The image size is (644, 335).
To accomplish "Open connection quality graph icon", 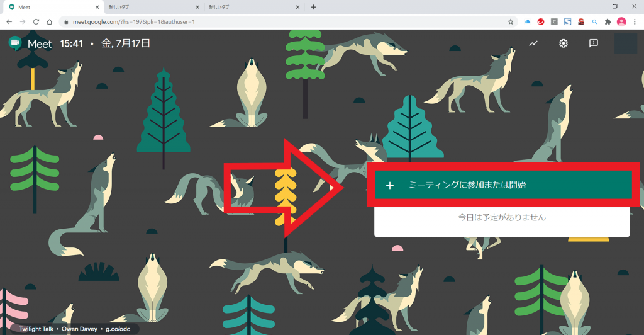I will [x=533, y=43].
